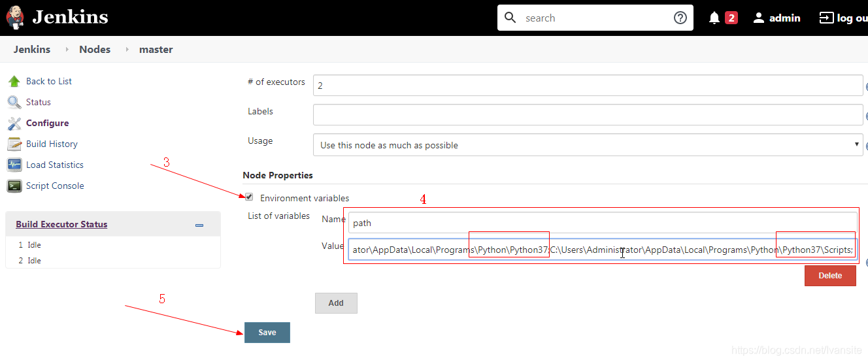Click the Status magnifier icon
The image size is (868, 362).
[14, 103]
